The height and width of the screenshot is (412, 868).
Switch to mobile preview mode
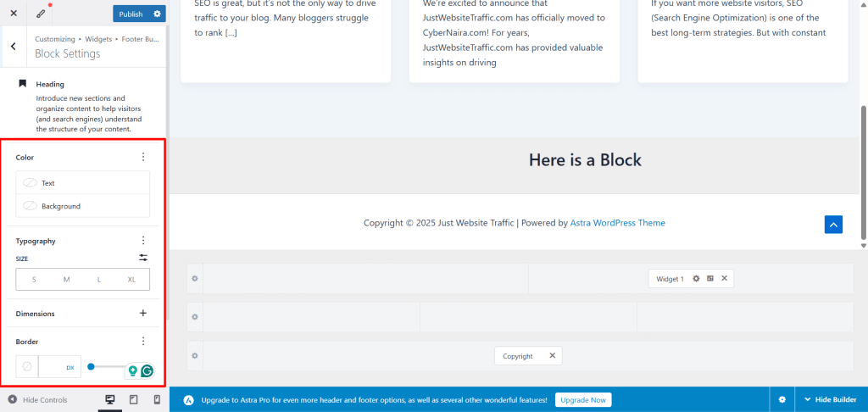(x=157, y=399)
